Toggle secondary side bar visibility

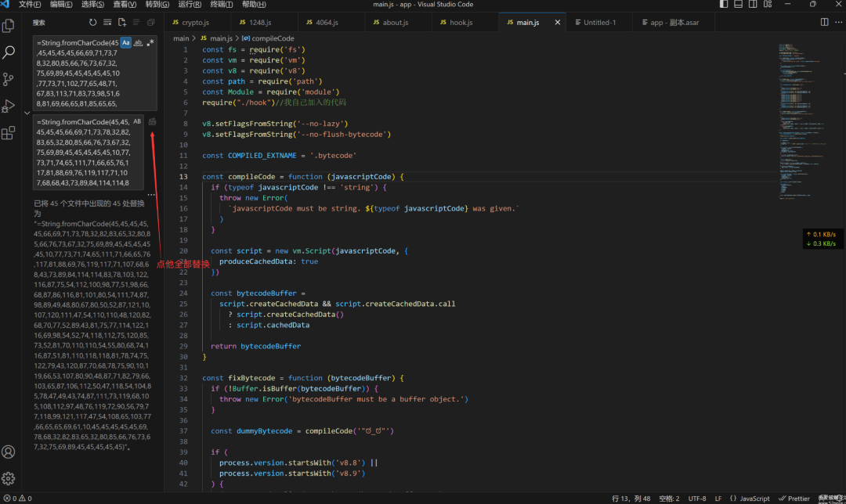[x=754, y=5]
